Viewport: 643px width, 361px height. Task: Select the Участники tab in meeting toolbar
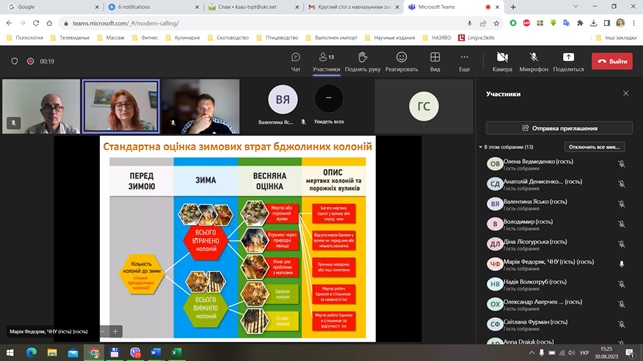tap(326, 62)
